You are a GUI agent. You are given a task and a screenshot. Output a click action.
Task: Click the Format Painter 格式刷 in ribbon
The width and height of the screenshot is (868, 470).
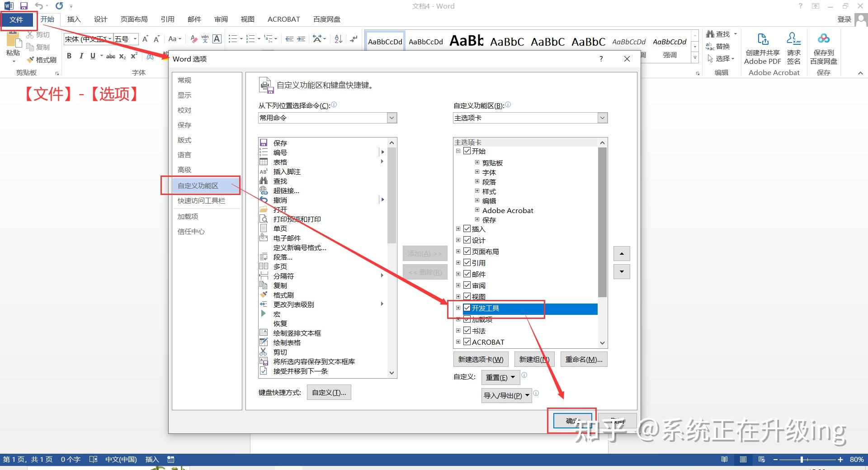(x=42, y=60)
